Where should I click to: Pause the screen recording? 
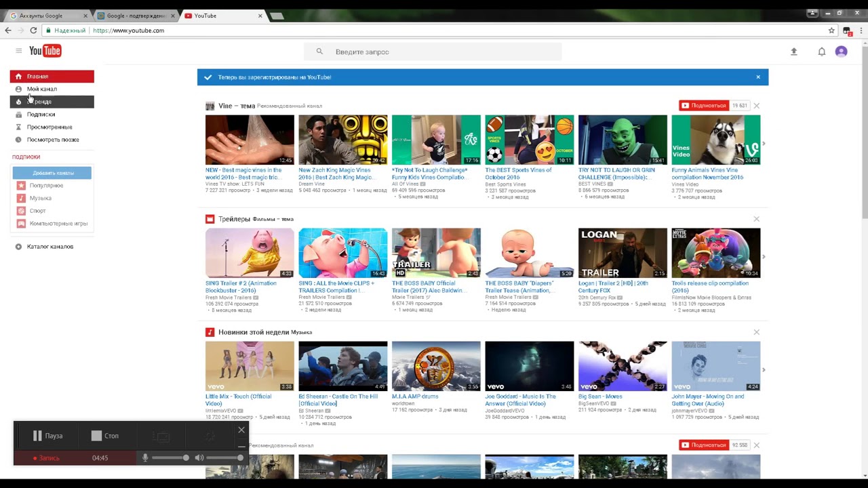coord(47,436)
